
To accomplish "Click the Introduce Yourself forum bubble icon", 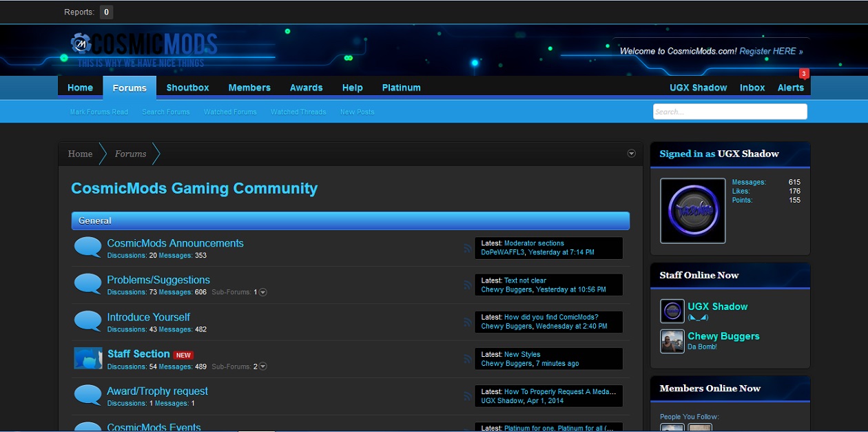I will [x=87, y=321].
